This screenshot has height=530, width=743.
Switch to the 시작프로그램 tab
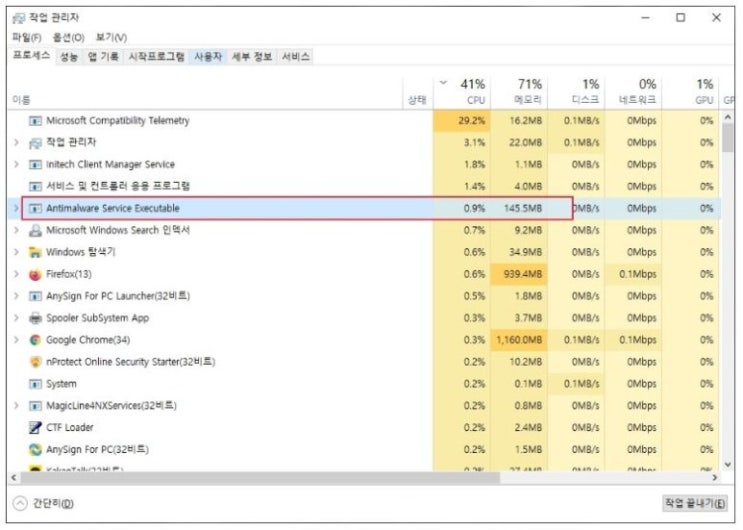[x=156, y=57]
